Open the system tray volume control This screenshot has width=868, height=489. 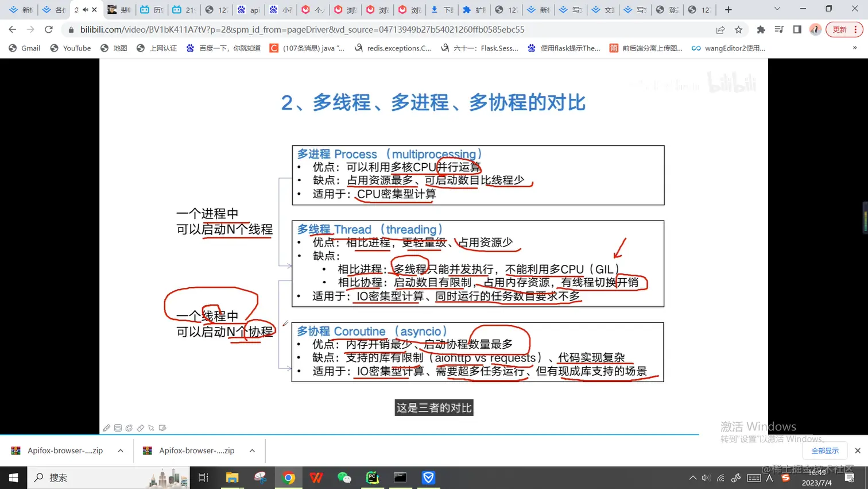pyautogui.click(x=706, y=478)
